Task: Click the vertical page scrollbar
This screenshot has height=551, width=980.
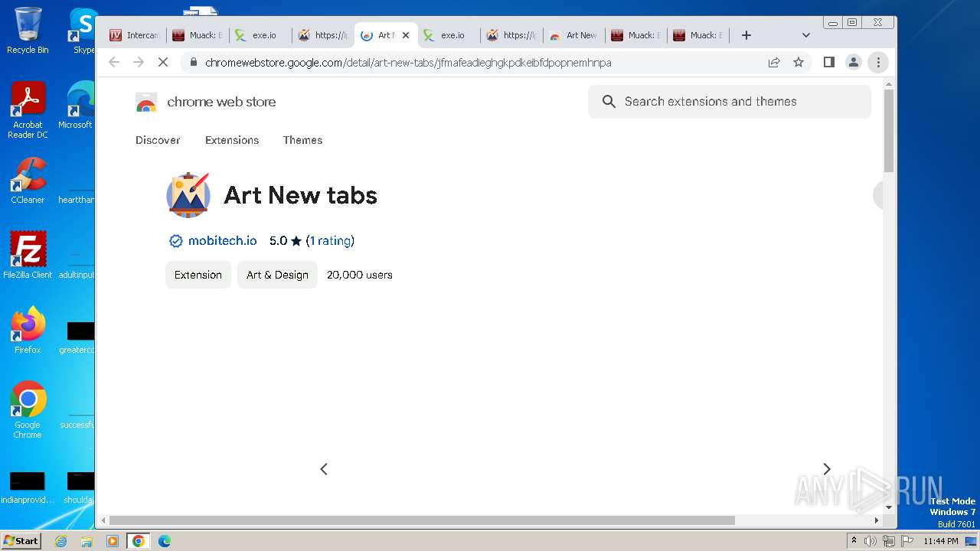Action: tap(889, 130)
